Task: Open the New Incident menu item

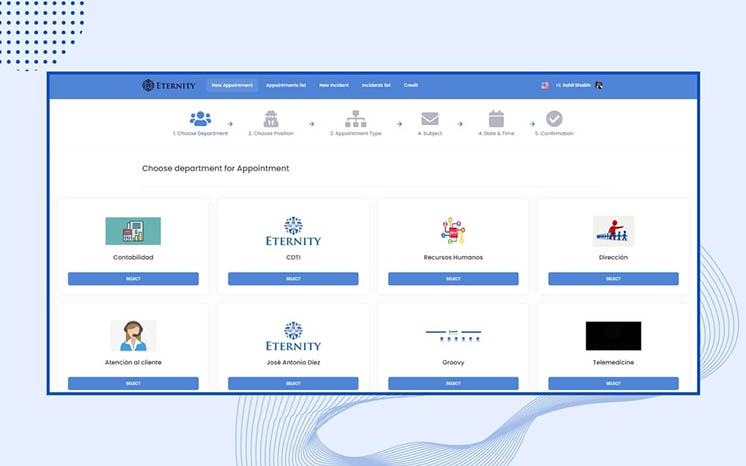Action: coord(334,85)
